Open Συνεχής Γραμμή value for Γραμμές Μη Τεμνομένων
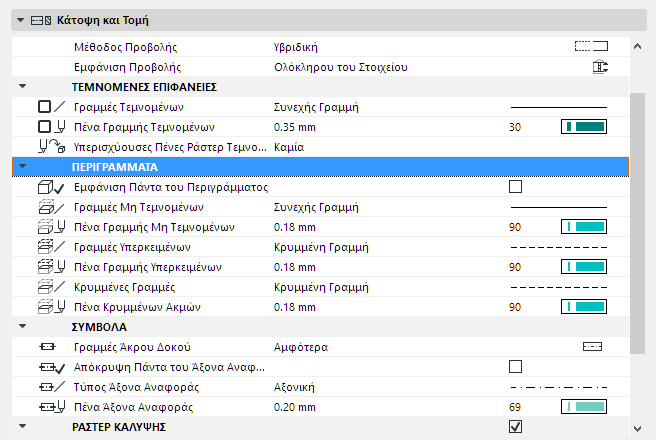Image resolution: width=656 pixels, height=440 pixels. pyautogui.click(x=316, y=207)
